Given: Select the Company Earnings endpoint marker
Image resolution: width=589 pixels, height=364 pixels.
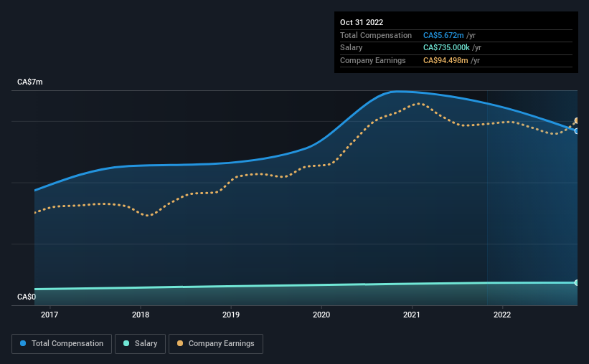Looking at the screenshot, I should pyautogui.click(x=577, y=121).
